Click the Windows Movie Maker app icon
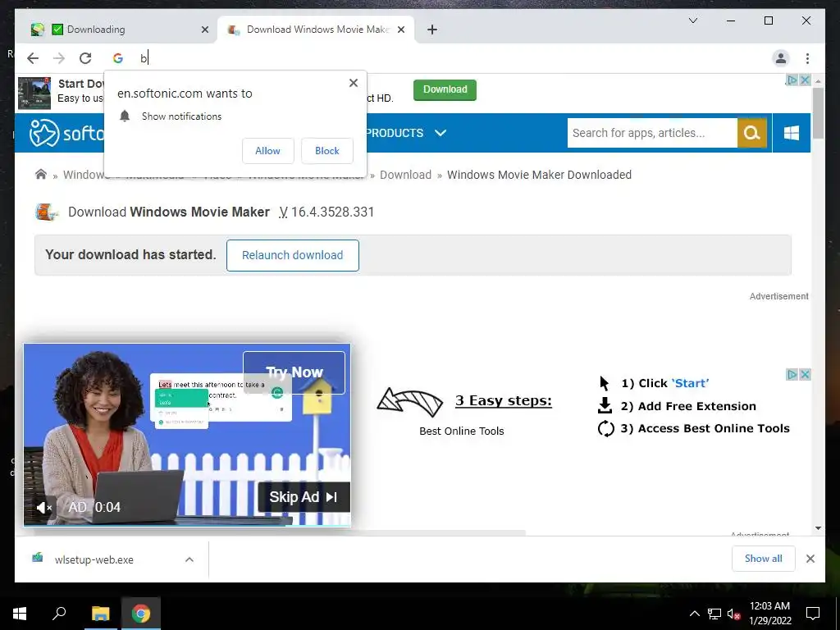Viewport: 840px width, 630px height. click(x=47, y=212)
